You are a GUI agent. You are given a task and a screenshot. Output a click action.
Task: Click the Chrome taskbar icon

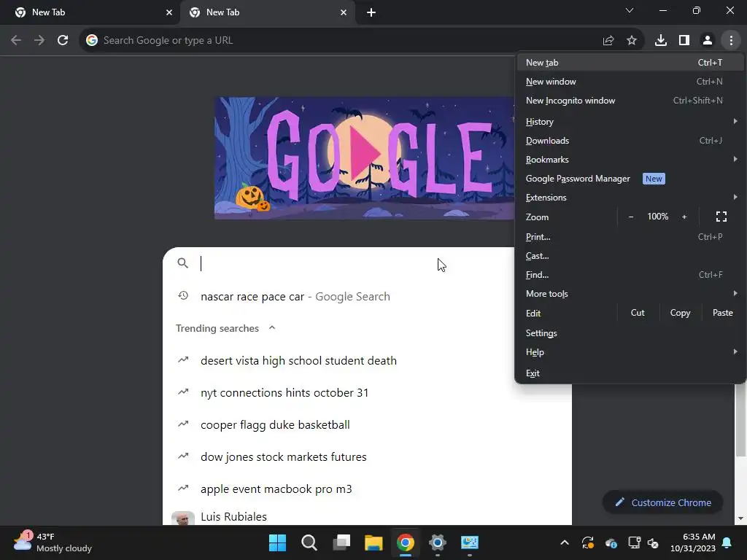tap(406, 542)
